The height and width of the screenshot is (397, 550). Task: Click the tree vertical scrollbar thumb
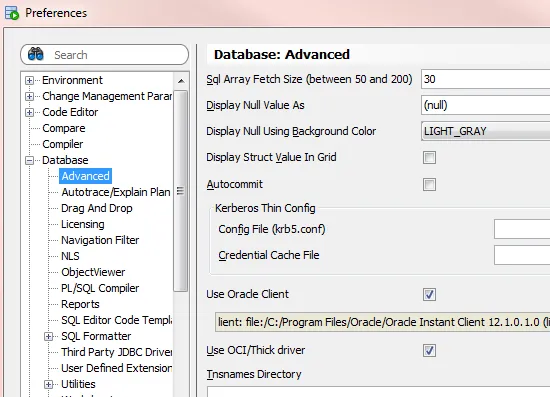click(x=181, y=191)
